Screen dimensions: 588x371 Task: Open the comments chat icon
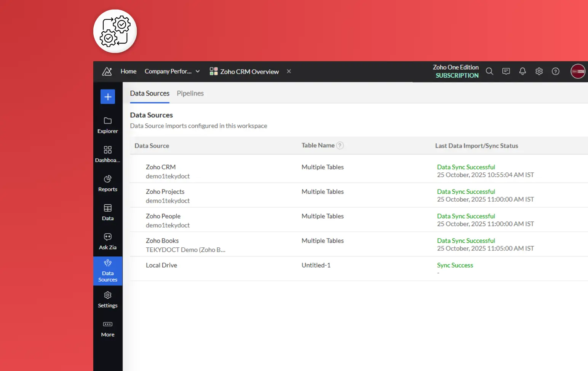506,72
